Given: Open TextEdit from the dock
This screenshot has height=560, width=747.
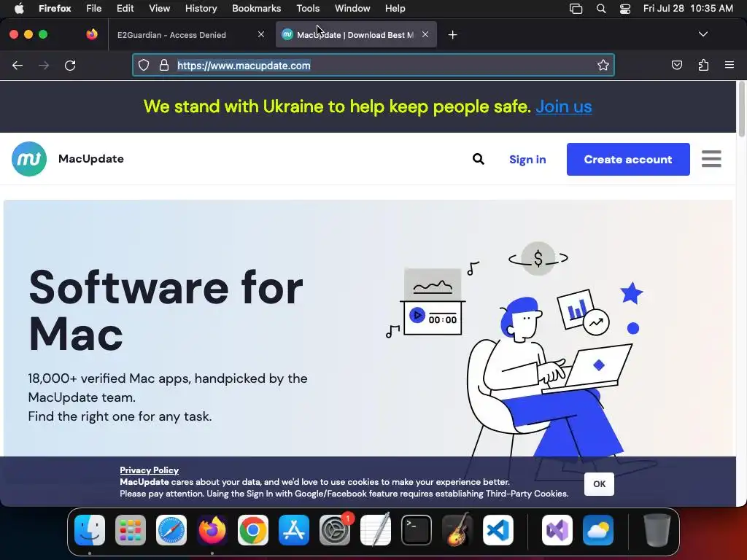Looking at the screenshot, I should click(x=376, y=530).
